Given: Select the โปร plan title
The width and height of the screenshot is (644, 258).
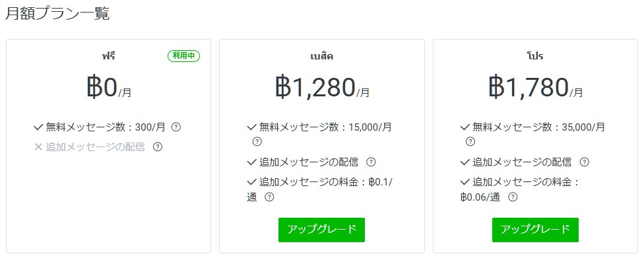Looking at the screenshot, I should pyautogui.click(x=535, y=56).
